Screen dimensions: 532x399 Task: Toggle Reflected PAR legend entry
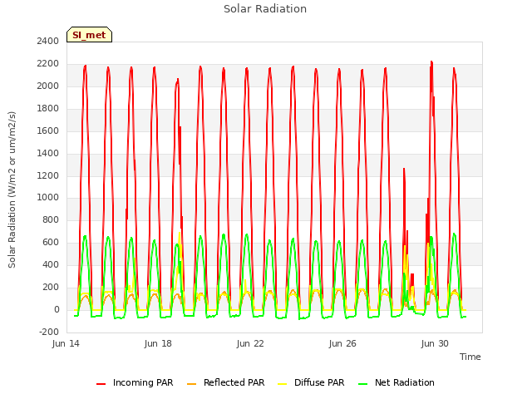[x=225, y=382]
